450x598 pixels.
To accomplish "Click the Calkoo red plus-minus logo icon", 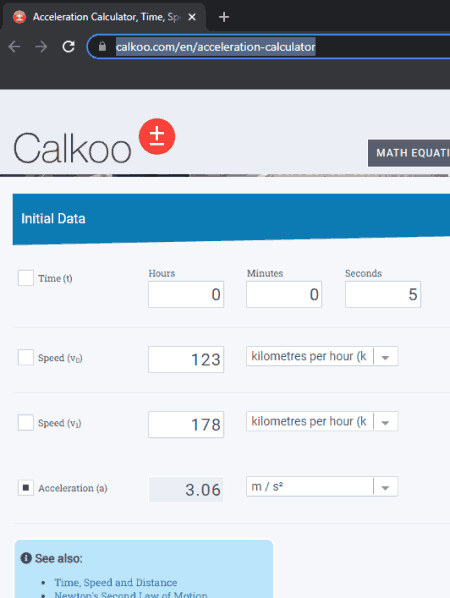I will (x=157, y=137).
